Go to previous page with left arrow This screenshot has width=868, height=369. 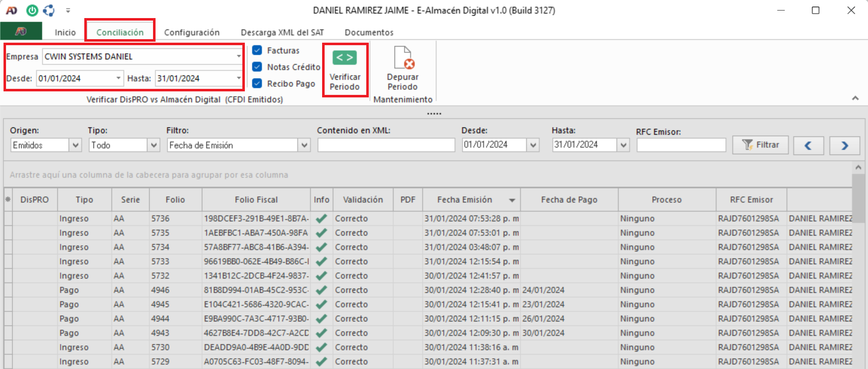coord(808,146)
